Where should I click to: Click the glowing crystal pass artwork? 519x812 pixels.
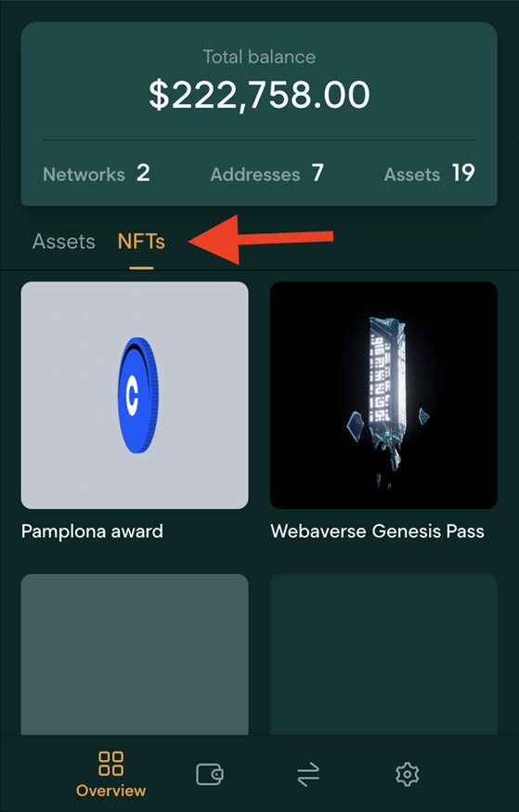click(384, 399)
